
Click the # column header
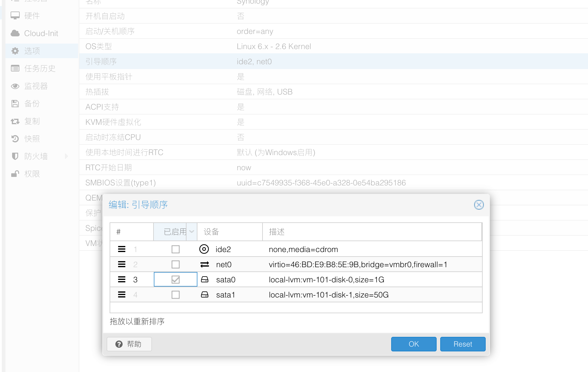click(132, 232)
